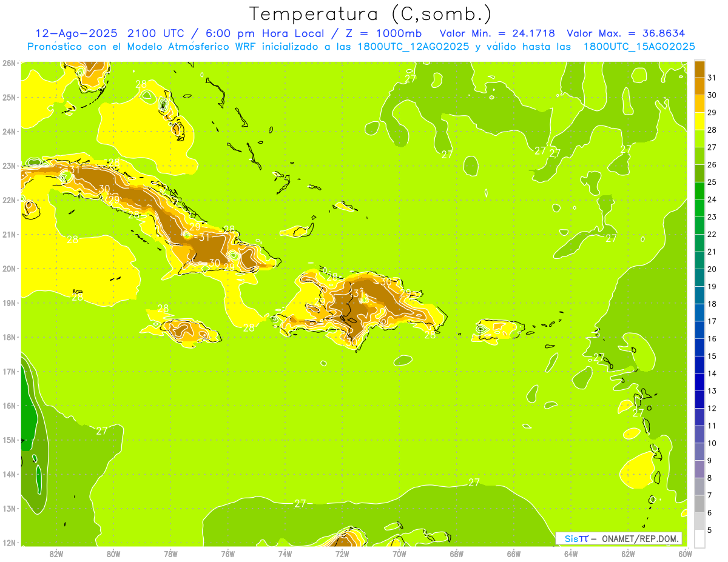Click the SisTT - ONAMET/REP.DOM. credit box
This screenshot has height=562, width=728.
click(x=619, y=538)
